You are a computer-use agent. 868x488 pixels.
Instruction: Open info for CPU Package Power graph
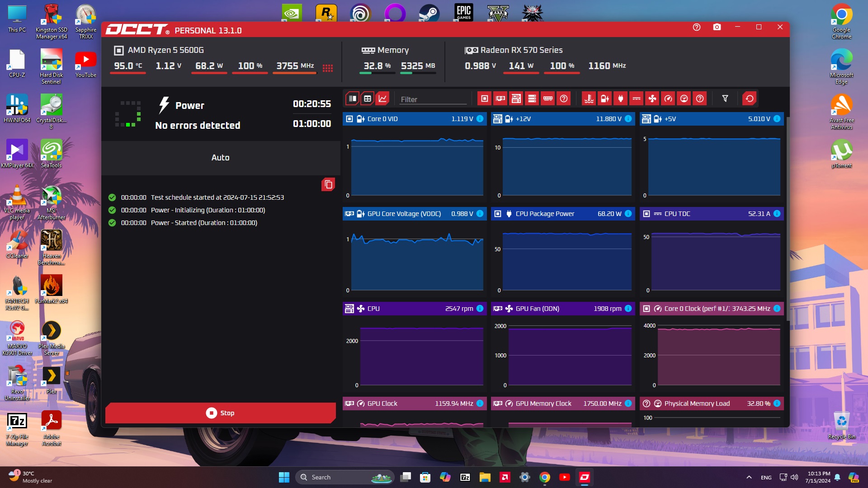tap(628, 214)
